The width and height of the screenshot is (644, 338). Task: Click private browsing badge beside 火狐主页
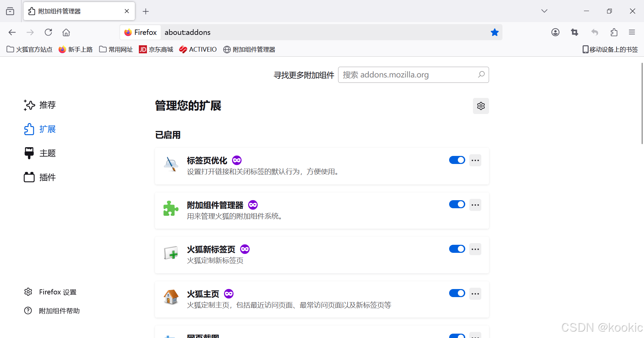pyautogui.click(x=229, y=294)
